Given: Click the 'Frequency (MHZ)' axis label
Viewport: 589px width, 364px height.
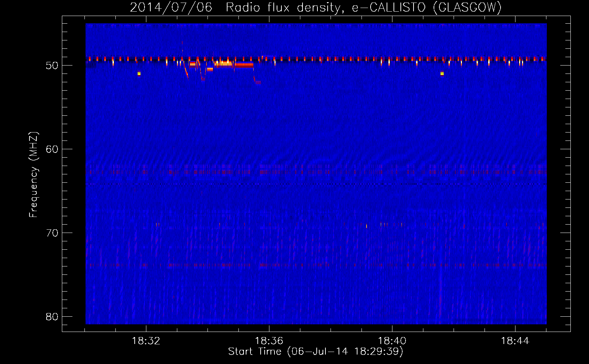Looking at the screenshot, I should click(33, 175).
